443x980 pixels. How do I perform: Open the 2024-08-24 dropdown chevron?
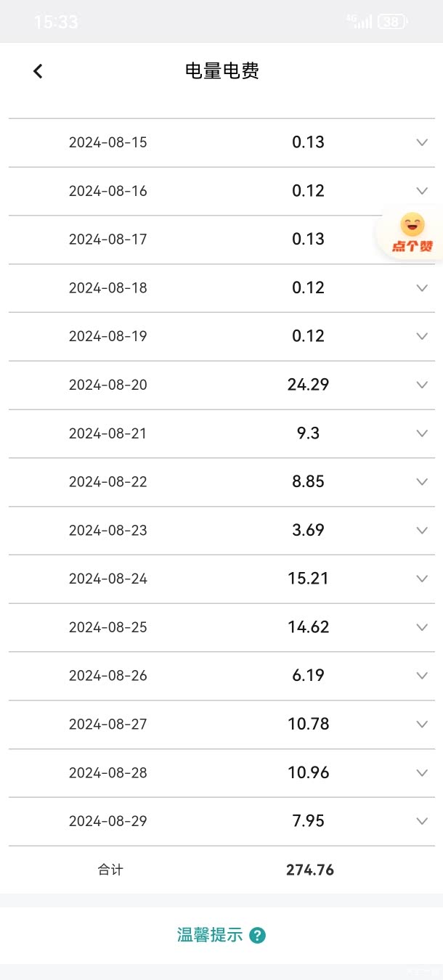[422, 579]
